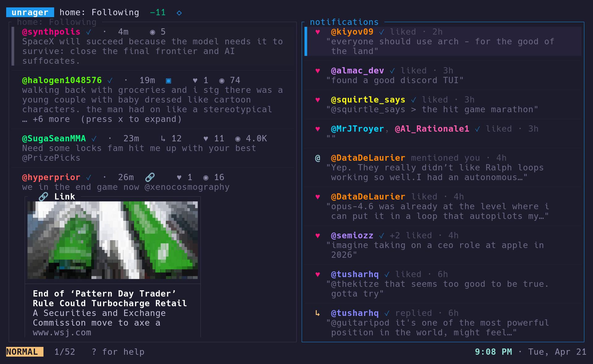Click the @ mention icon on @DataDeLaurier's notification
Viewport: 593px width, 364px height.
click(318, 158)
